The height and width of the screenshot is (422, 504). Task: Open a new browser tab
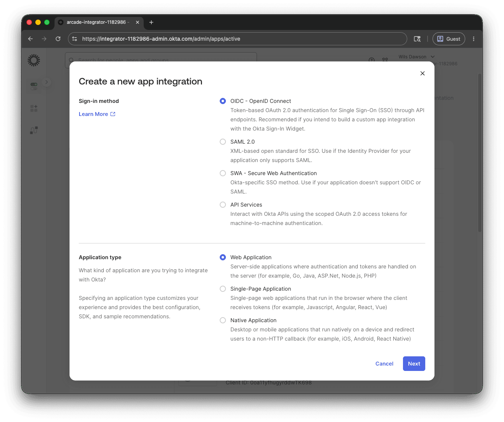151,22
